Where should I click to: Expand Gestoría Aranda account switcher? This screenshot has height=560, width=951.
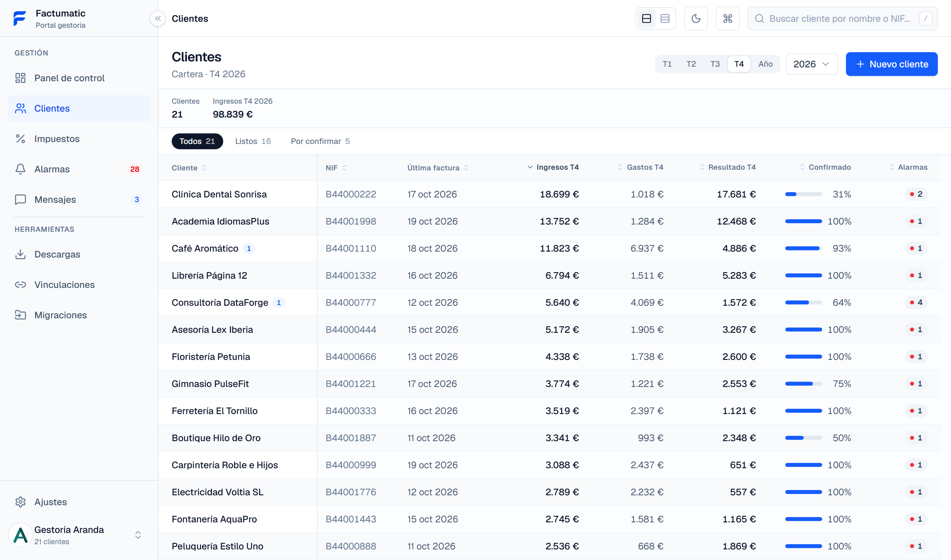(138, 535)
